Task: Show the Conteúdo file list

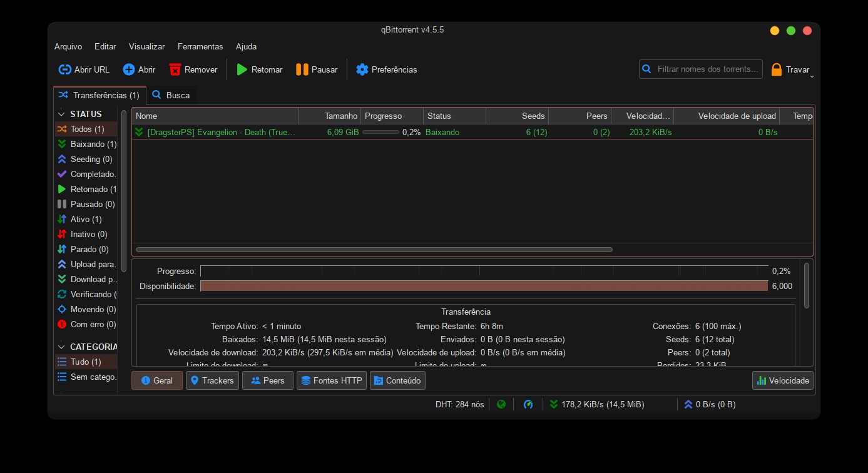Action: point(397,380)
